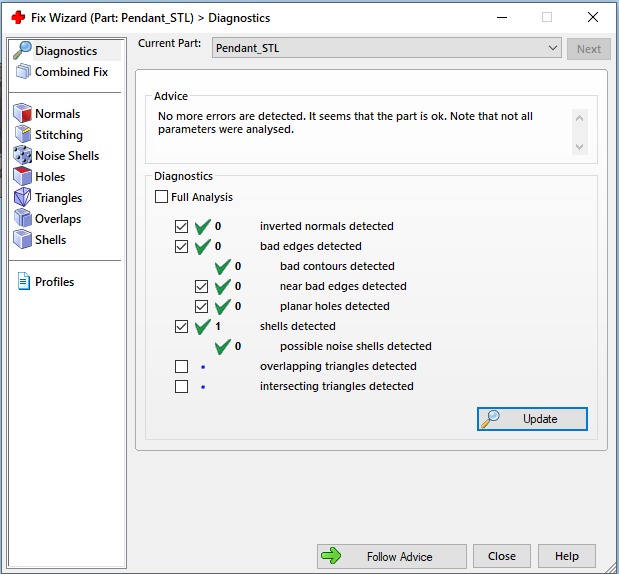Click the Overlaps cube icon
This screenshot has height=574, width=619.
click(x=23, y=218)
